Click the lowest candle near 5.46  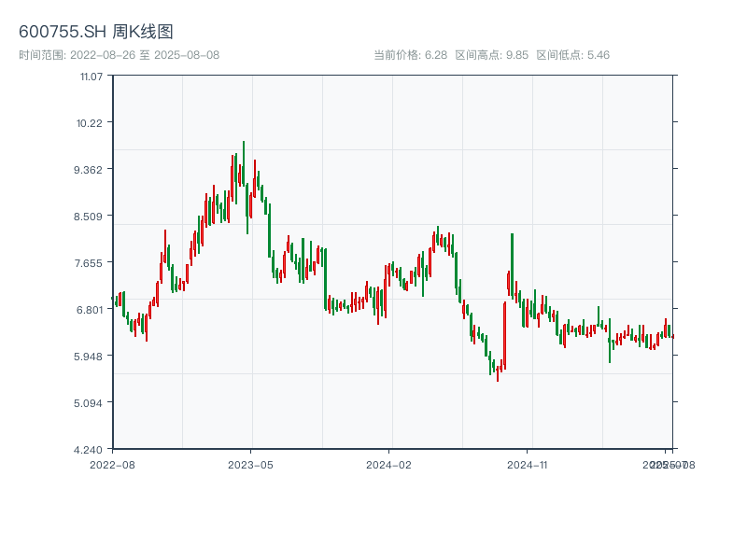click(x=498, y=373)
